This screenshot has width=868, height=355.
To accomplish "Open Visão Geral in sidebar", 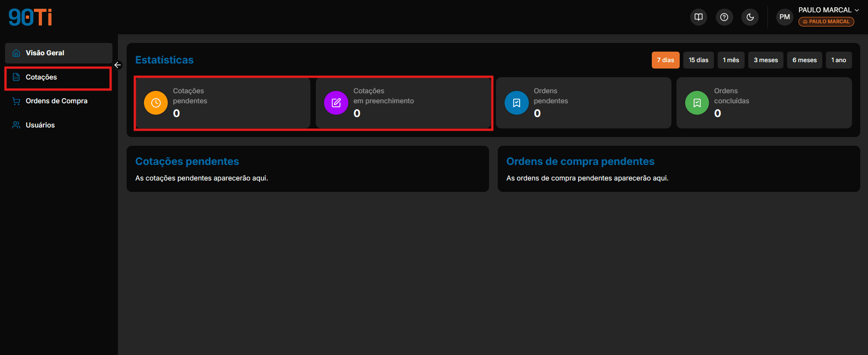I will click(x=59, y=53).
